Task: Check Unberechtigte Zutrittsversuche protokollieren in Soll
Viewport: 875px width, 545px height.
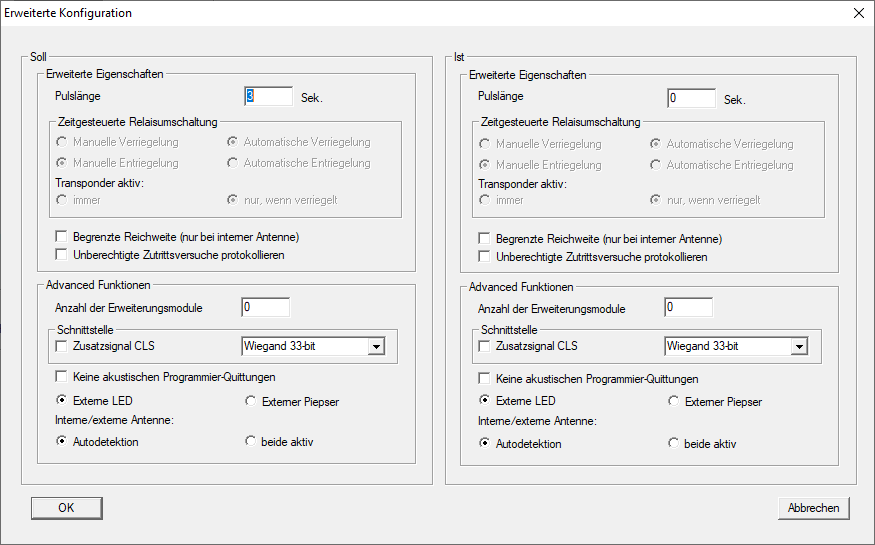Action: click(63, 255)
